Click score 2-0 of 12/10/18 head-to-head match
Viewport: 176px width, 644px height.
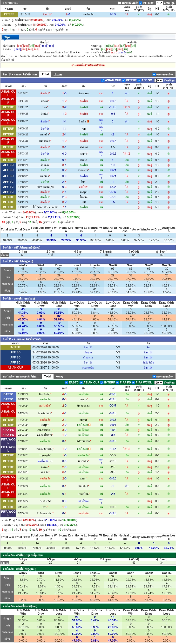point(68,14)
